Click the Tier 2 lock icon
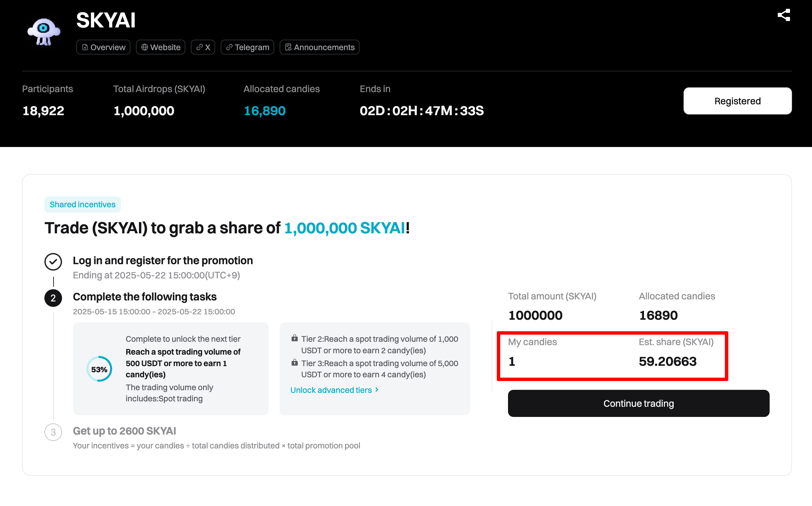This screenshot has height=506, width=812. click(x=295, y=338)
